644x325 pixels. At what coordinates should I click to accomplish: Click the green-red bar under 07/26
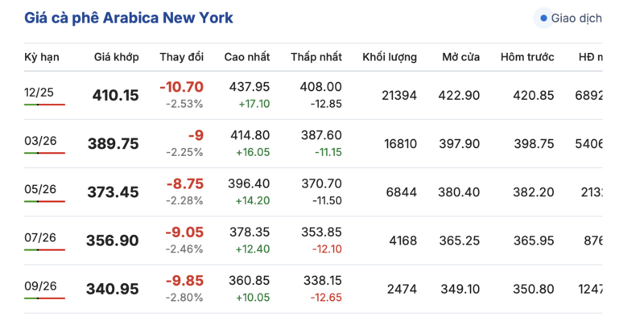[x=44, y=250]
